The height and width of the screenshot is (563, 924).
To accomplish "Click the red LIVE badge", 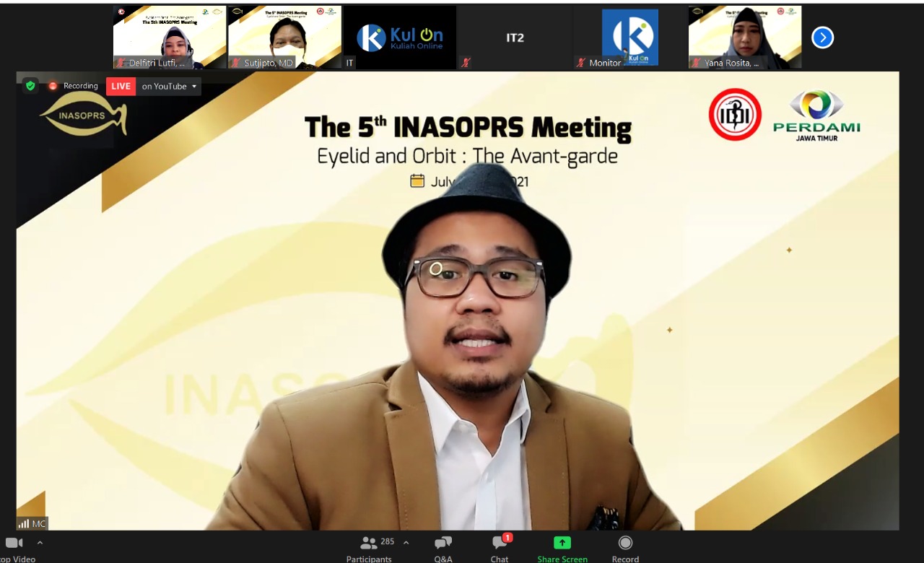I will pyautogui.click(x=121, y=87).
